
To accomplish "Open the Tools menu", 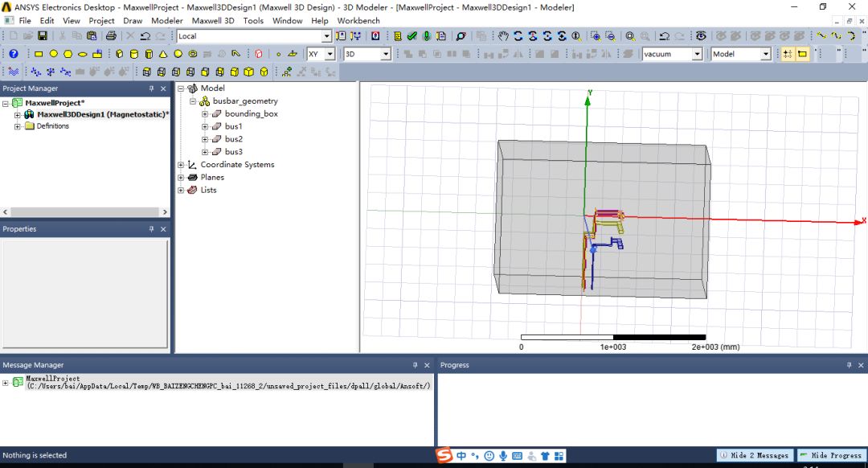I will click(253, 20).
